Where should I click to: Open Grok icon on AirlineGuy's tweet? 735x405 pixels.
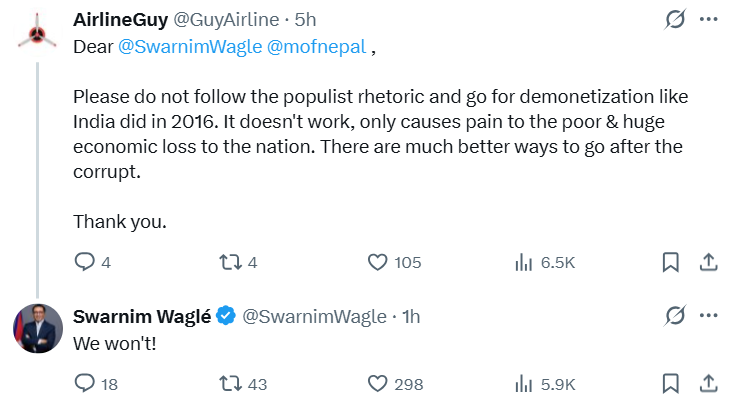point(675,20)
